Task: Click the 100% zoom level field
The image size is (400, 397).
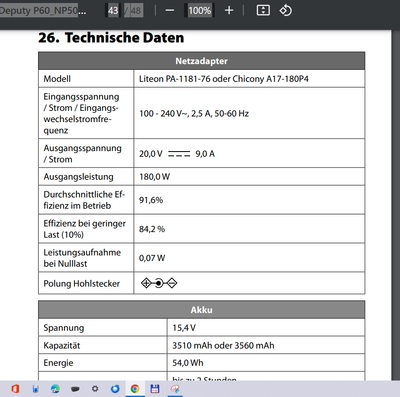Action: click(199, 11)
